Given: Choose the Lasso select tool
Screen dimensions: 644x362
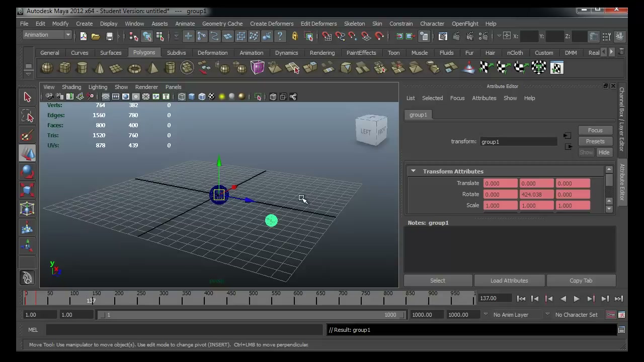Looking at the screenshot, I should click(27, 116).
